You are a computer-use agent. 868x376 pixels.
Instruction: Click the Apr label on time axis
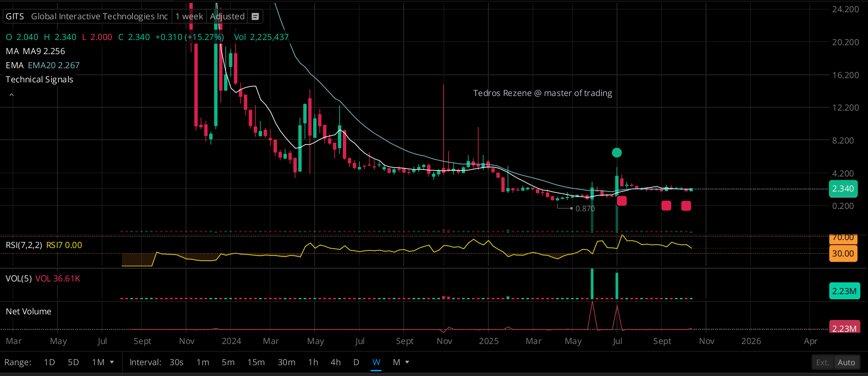pos(811,341)
